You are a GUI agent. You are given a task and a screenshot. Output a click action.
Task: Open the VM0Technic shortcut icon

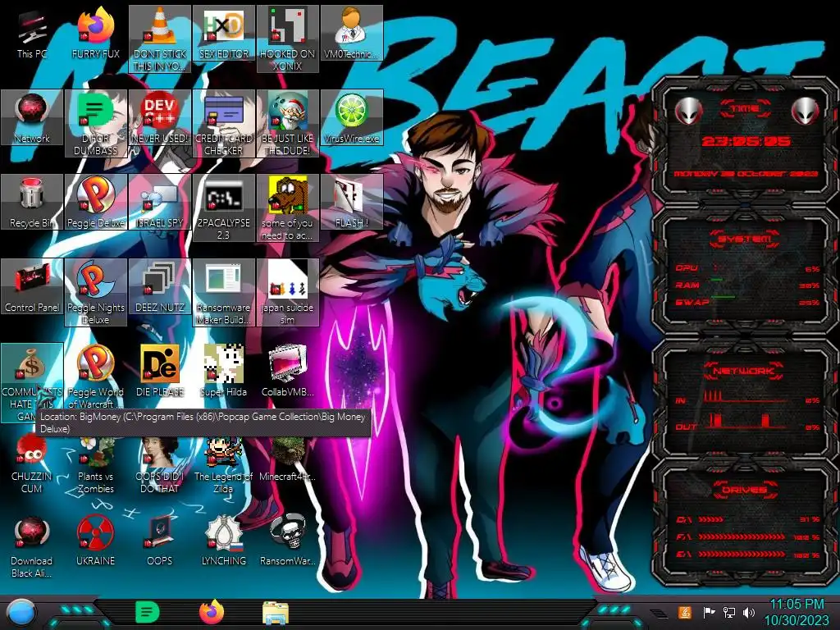[x=351, y=33]
